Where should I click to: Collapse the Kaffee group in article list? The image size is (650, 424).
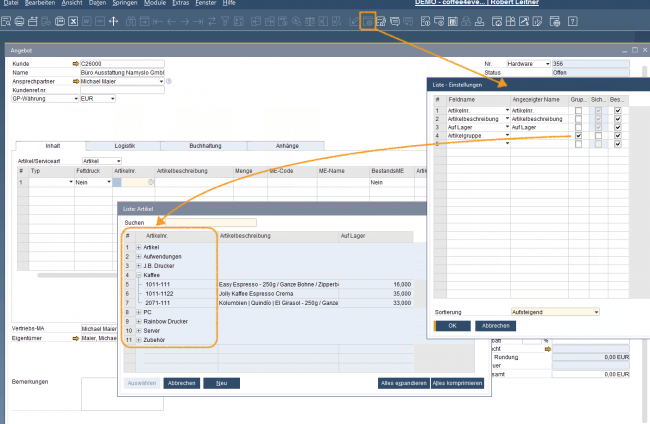[x=139, y=274]
